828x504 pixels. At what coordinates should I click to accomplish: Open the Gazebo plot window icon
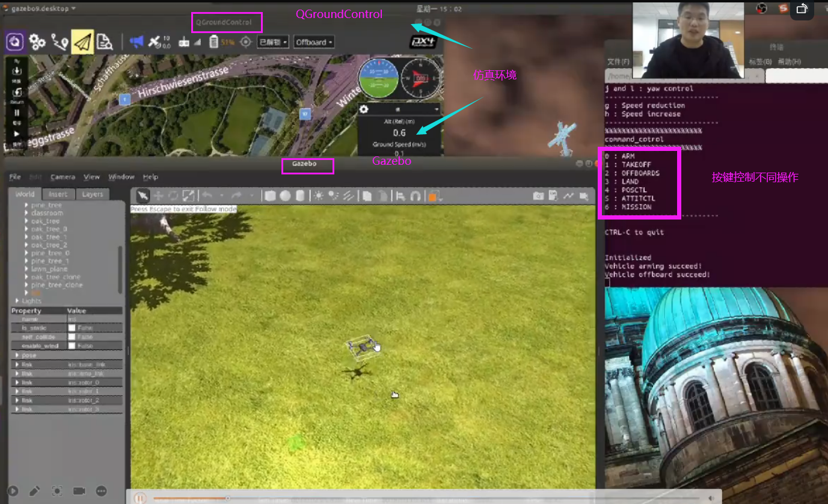coord(568,195)
